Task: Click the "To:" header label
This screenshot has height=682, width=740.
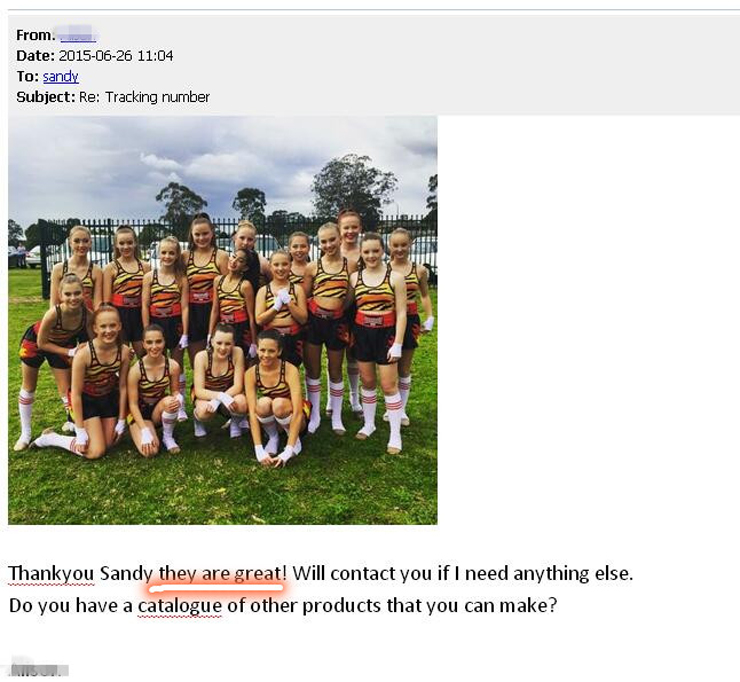Action: [x=27, y=76]
